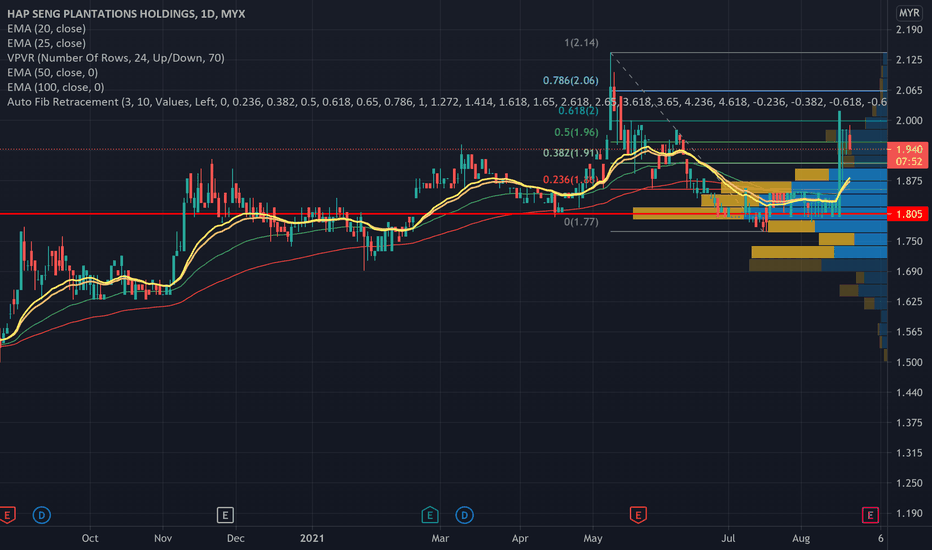Open the pink earnings marker near 6

pyautogui.click(x=870, y=515)
